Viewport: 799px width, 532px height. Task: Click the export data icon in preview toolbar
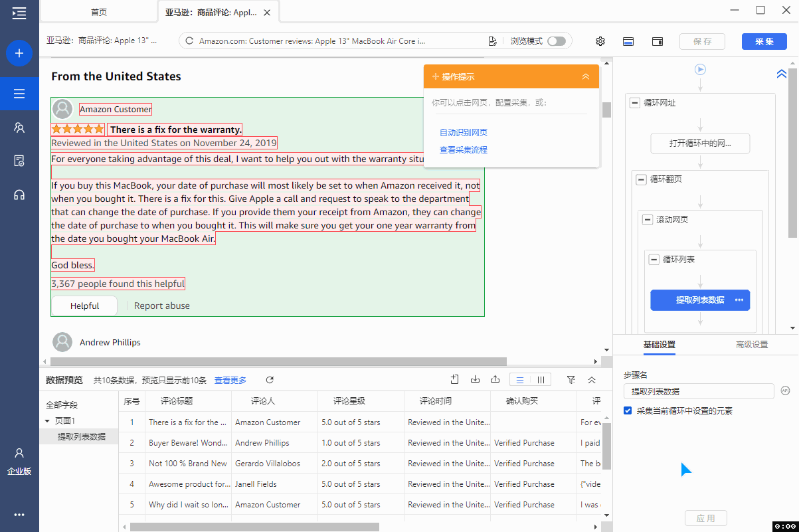495,380
